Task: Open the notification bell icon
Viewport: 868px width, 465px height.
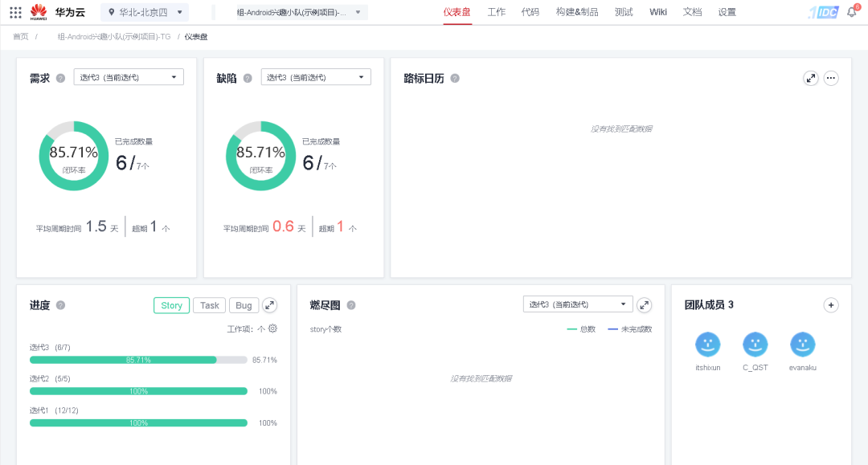Action: (852, 12)
